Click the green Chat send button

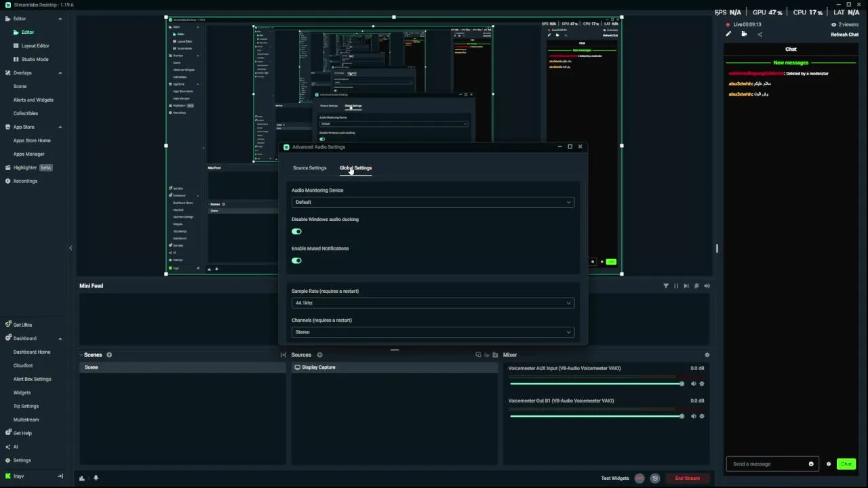point(846,464)
